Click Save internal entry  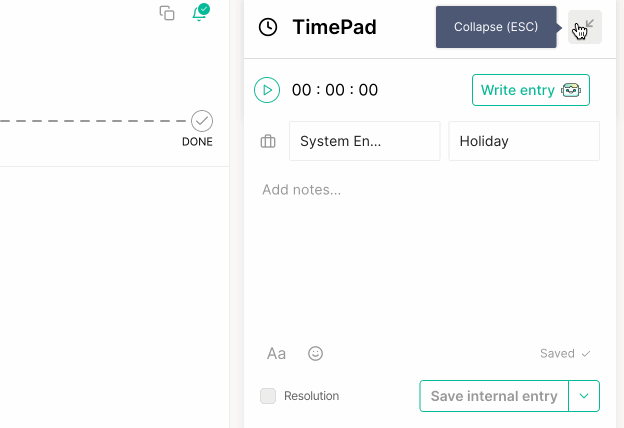494,396
